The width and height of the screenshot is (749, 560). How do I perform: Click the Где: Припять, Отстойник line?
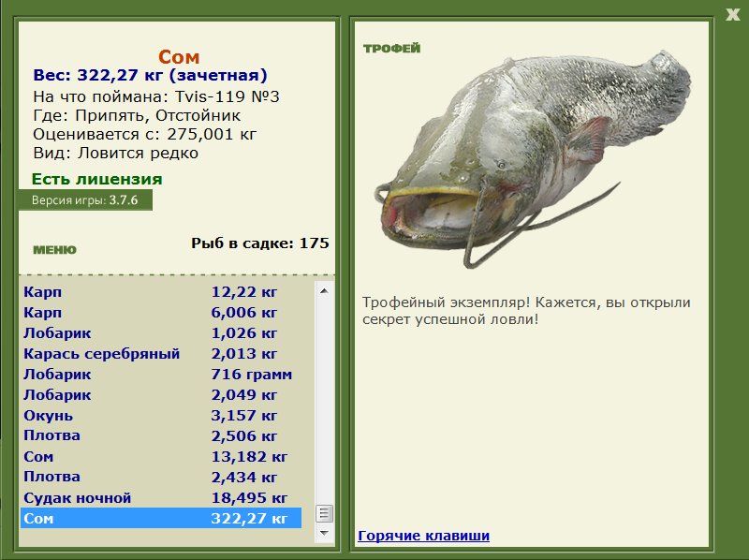pyautogui.click(x=137, y=115)
